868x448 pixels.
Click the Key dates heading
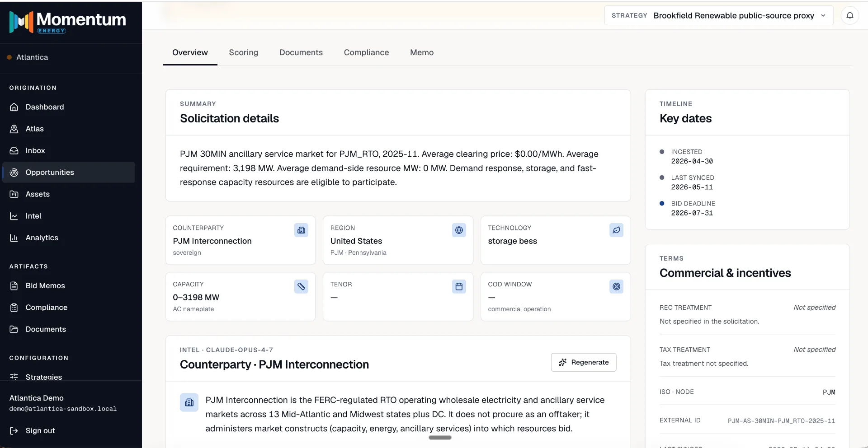tap(685, 118)
